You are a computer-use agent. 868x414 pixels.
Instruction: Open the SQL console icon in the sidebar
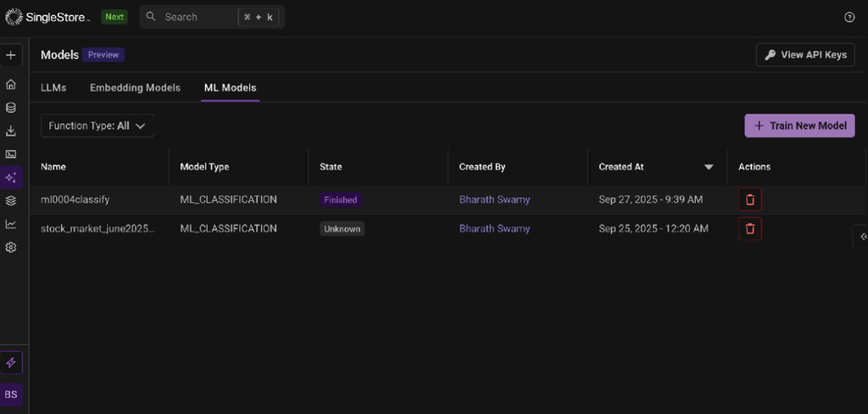[11, 154]
